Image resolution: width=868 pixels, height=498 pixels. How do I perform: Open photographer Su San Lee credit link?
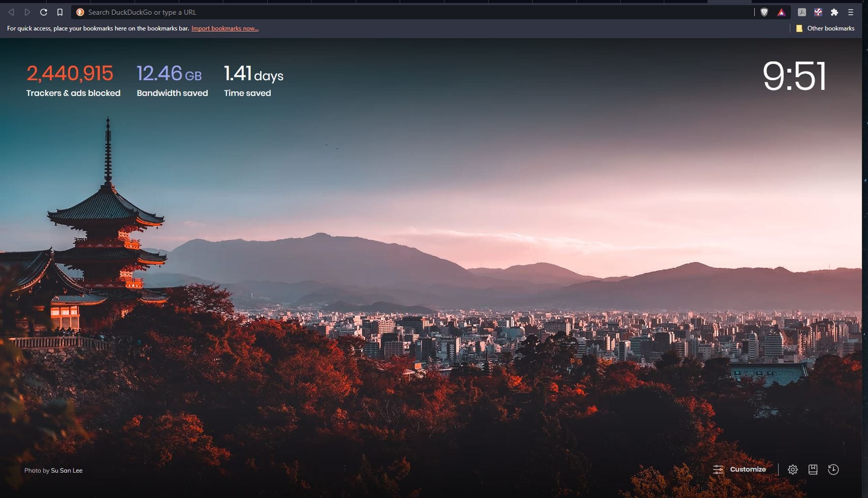[67, 471]
